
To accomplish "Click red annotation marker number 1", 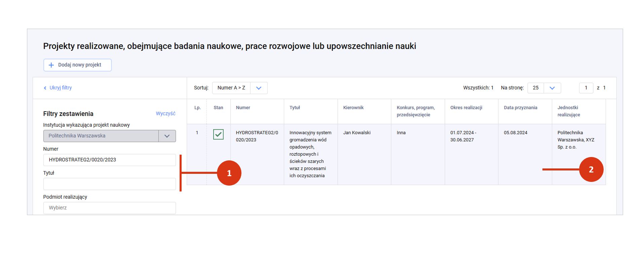I will click(229, 173).
